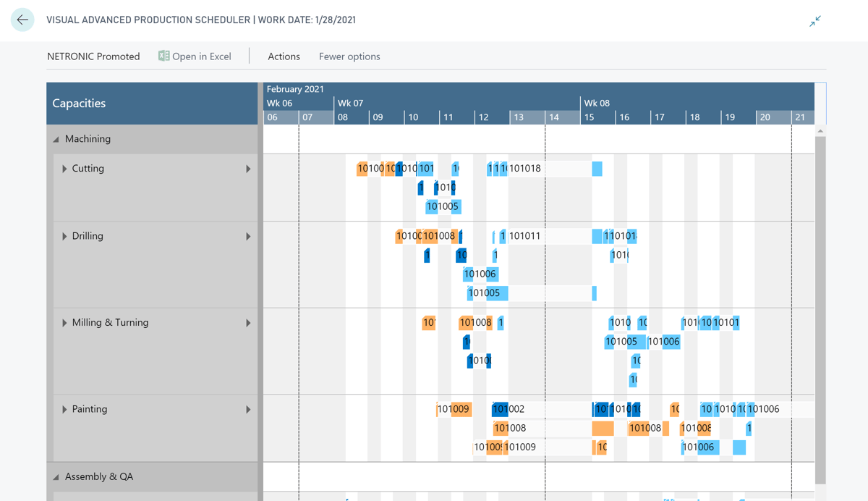Go back using the arrow button
868x501 pixels.
click(23, 20)
